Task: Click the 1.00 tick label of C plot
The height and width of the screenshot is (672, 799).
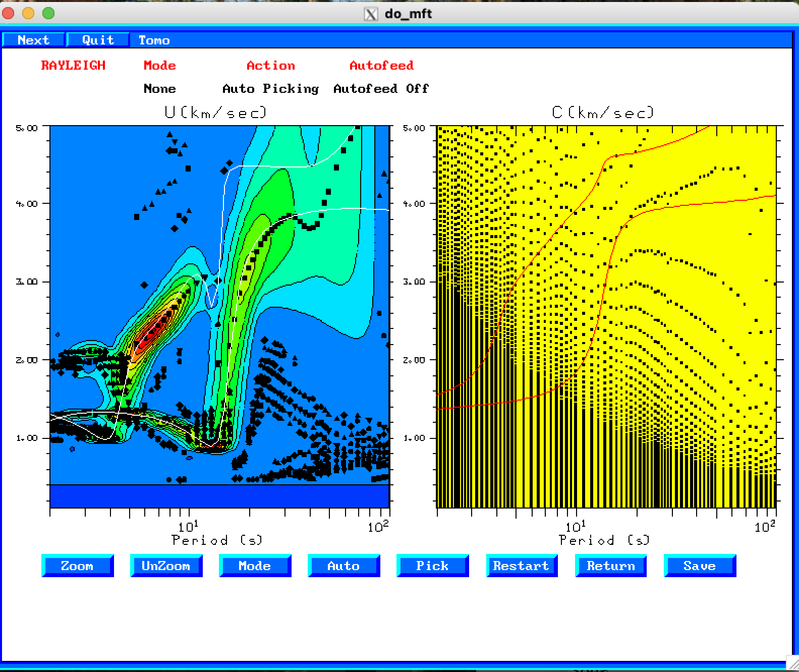Action: pyautogui.click(x=414, y=438)
